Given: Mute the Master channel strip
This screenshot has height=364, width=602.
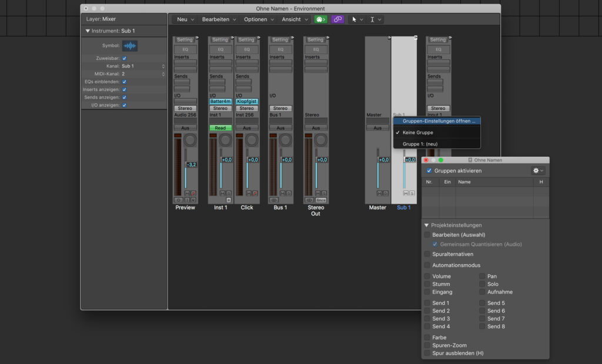Looking at the screenshot, I should click(x=379, y=193).
